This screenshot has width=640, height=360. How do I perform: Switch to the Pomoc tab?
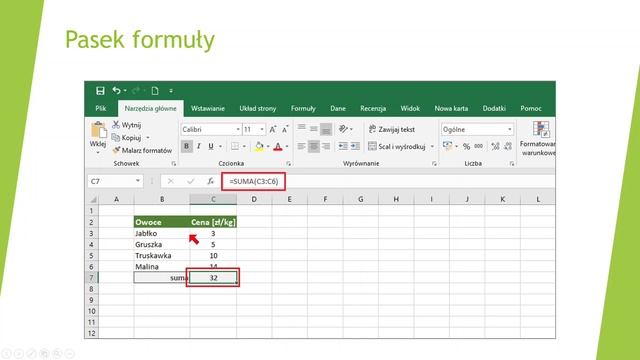pyautogui.click(x=531, y=109)
